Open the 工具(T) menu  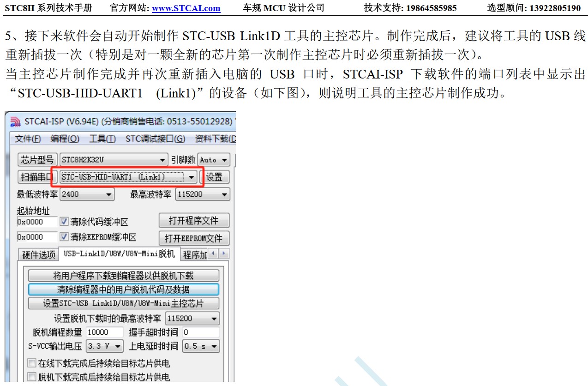(102, 139)
